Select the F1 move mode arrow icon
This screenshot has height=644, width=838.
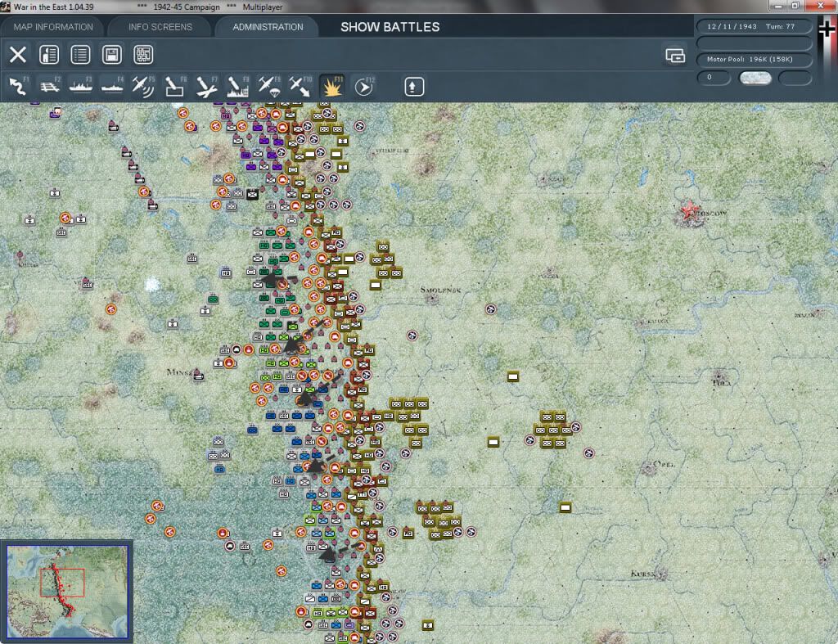tap(18, 87)
